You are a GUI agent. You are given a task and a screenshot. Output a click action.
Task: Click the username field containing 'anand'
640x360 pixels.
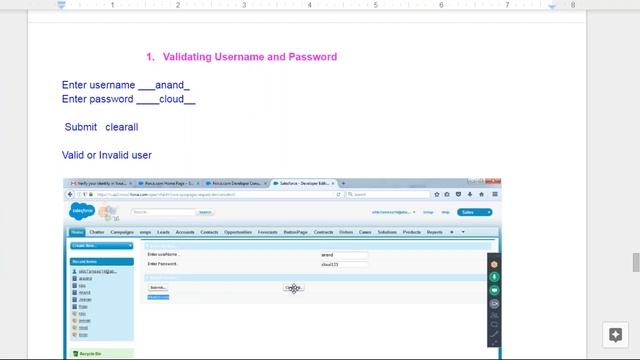coord(344,255)
